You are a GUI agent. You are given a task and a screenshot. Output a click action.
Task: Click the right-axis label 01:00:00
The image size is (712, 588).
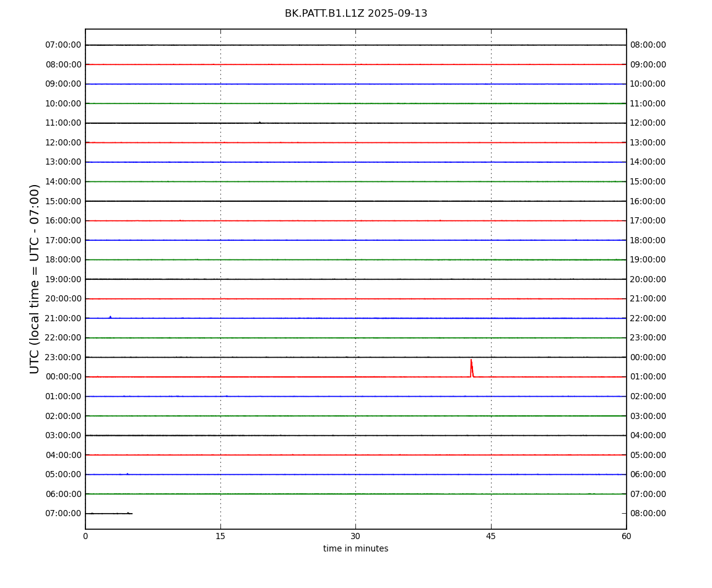tap(648, 377)
